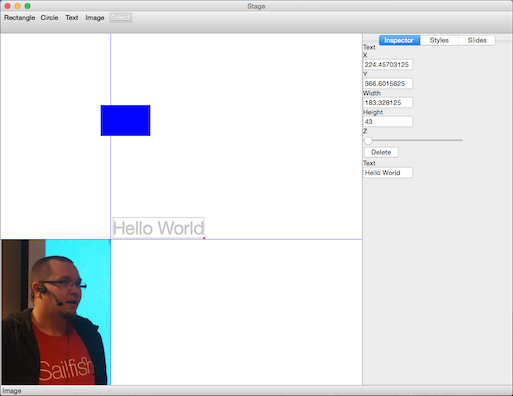Click the Delete button in inspector
This screenshot has height=396, width=513.
pyautogui.click(x=381, y=152)
